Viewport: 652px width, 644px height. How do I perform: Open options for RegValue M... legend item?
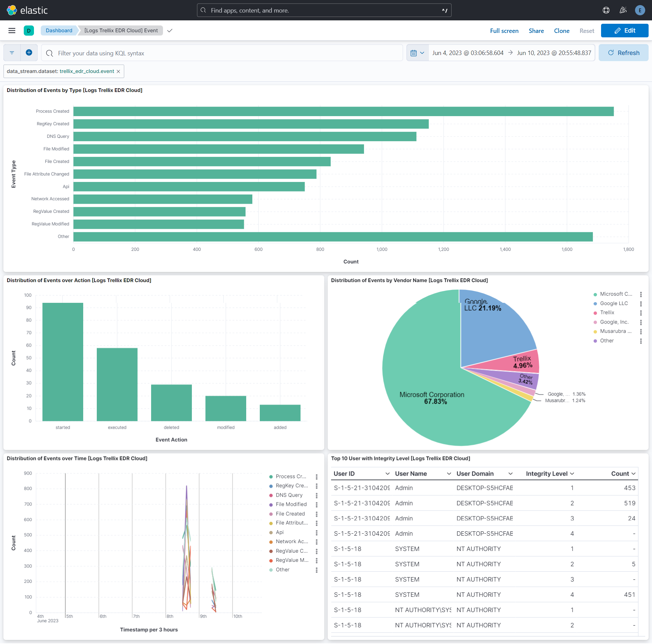tap(316, 560)
